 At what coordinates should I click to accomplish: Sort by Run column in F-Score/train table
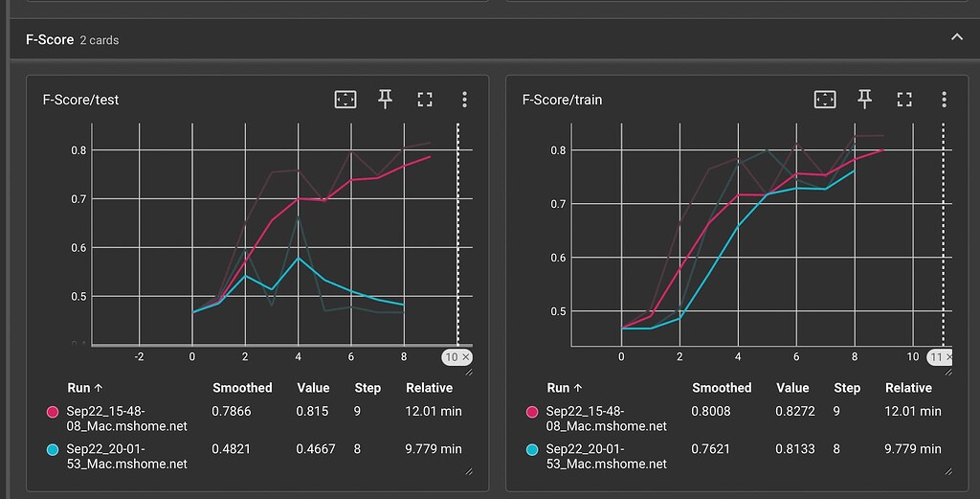(564, 388)
